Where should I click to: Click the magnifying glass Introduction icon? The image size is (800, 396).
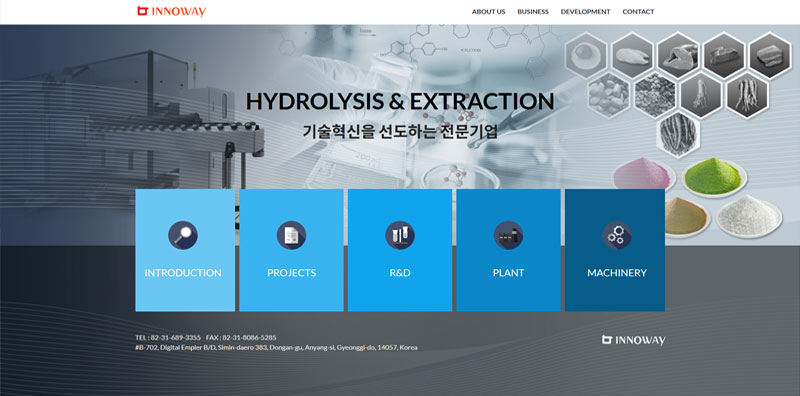click(183, 235)
